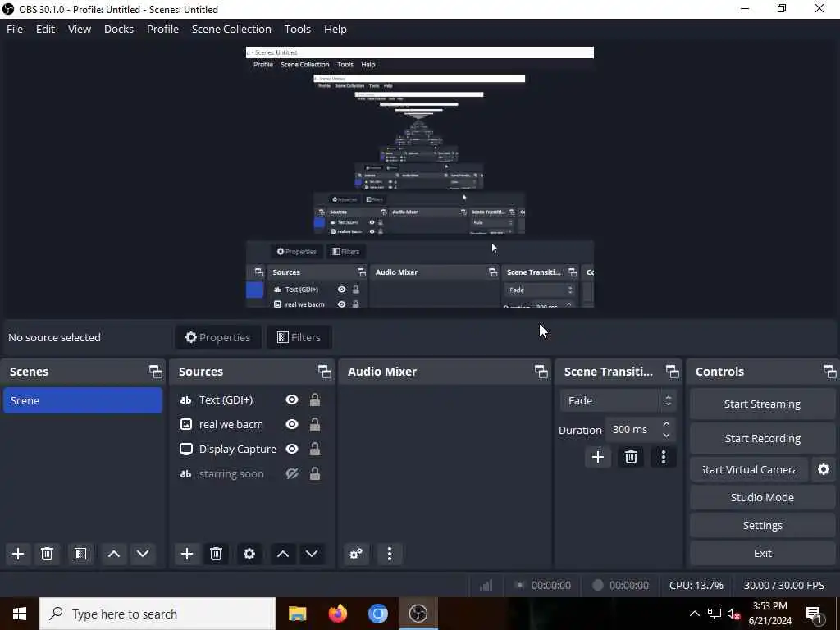Open the notification center icon
Viewport: 840px width, 630px height.
814,614
